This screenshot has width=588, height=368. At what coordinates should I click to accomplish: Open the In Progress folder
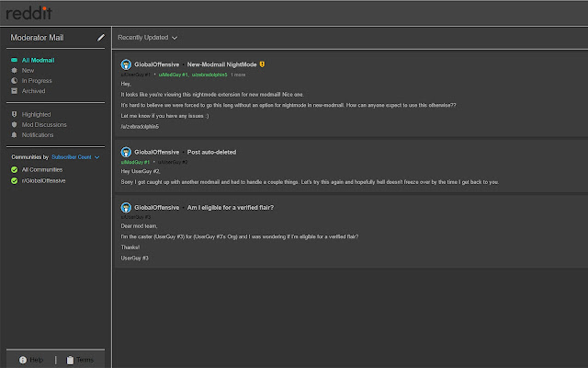click(x=36, y=81)
